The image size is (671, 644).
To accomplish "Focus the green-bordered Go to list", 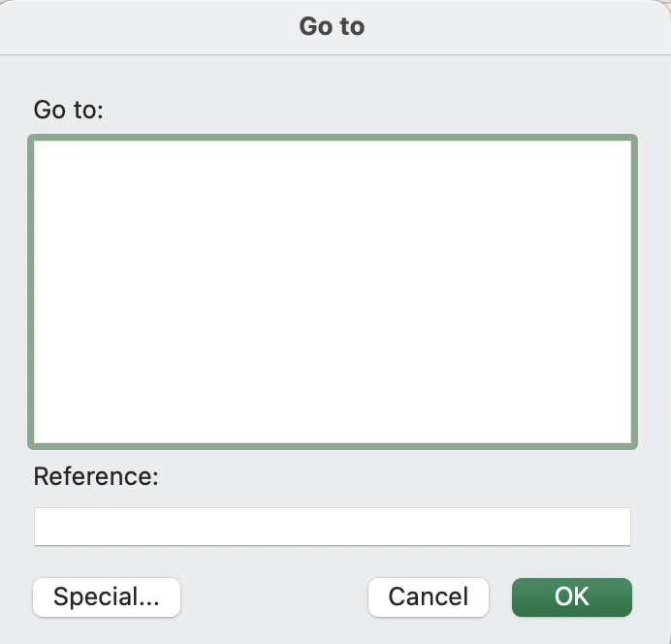I will [x=332, y=292].
